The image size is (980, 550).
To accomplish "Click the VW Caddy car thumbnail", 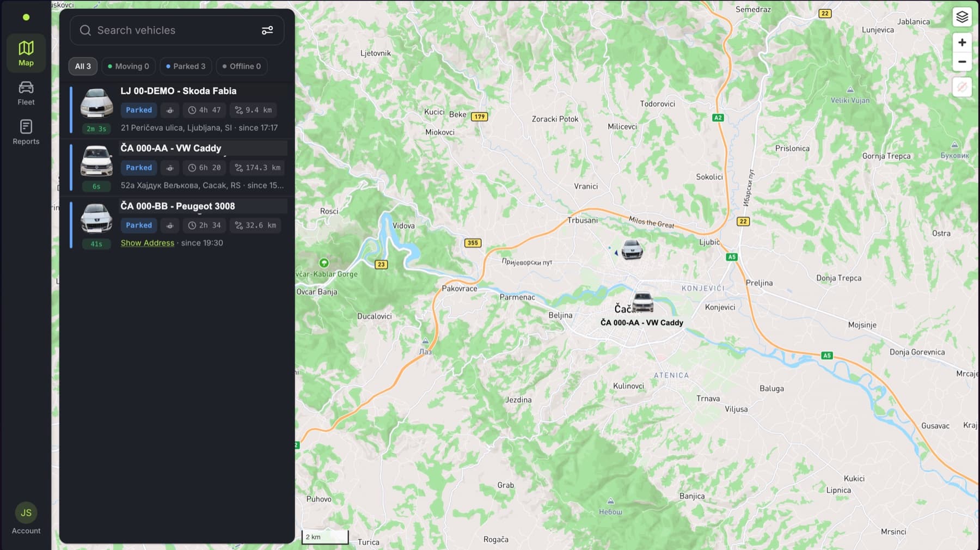I will tap(96, 161).
